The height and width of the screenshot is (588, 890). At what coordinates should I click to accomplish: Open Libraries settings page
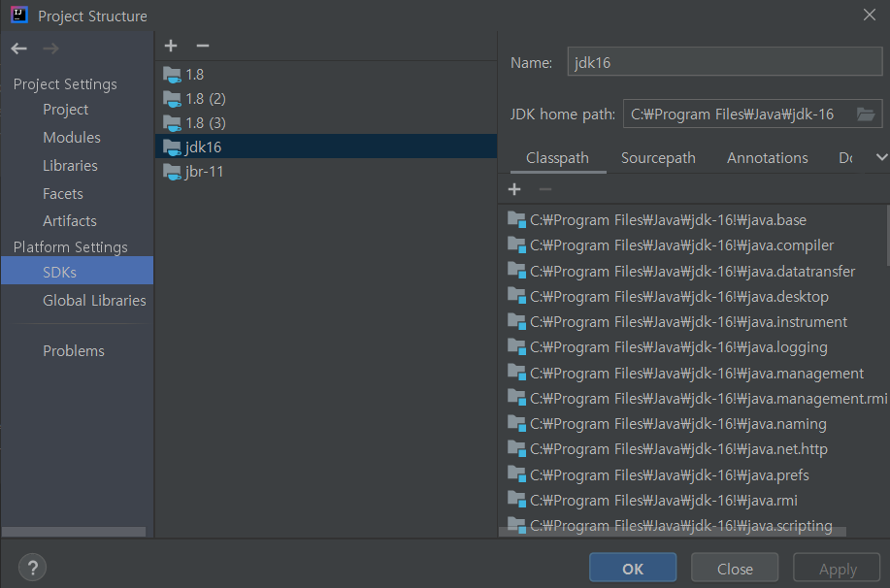tap(71, 166)
